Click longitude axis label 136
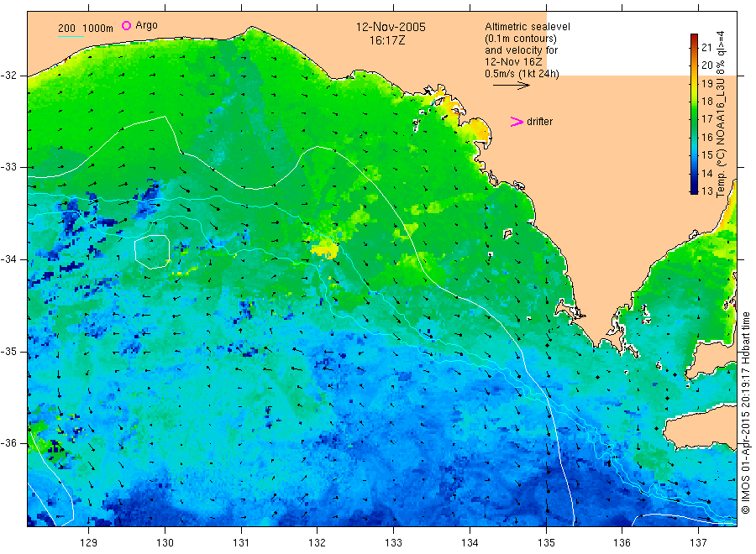 coord(622,543)
